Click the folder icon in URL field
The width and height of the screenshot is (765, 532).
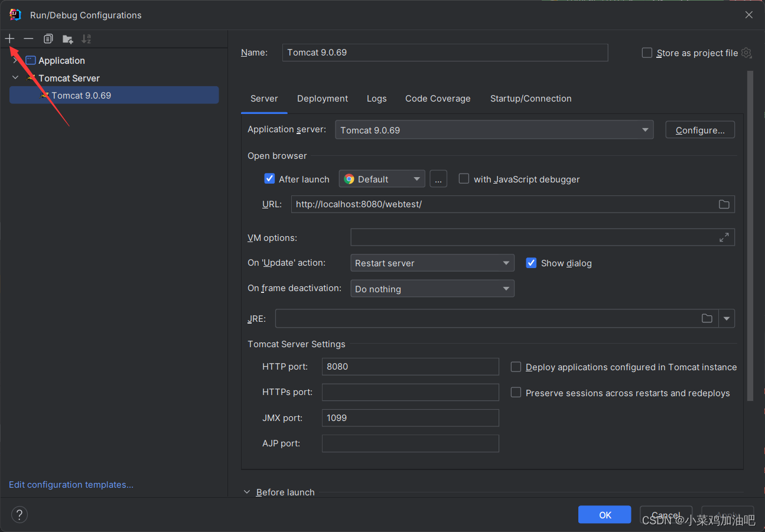(724, 204)
